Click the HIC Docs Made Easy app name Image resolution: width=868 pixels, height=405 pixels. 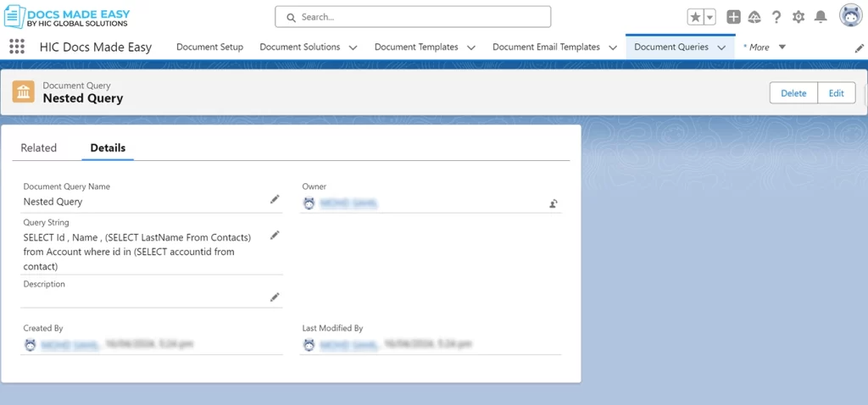pos(96,47)
